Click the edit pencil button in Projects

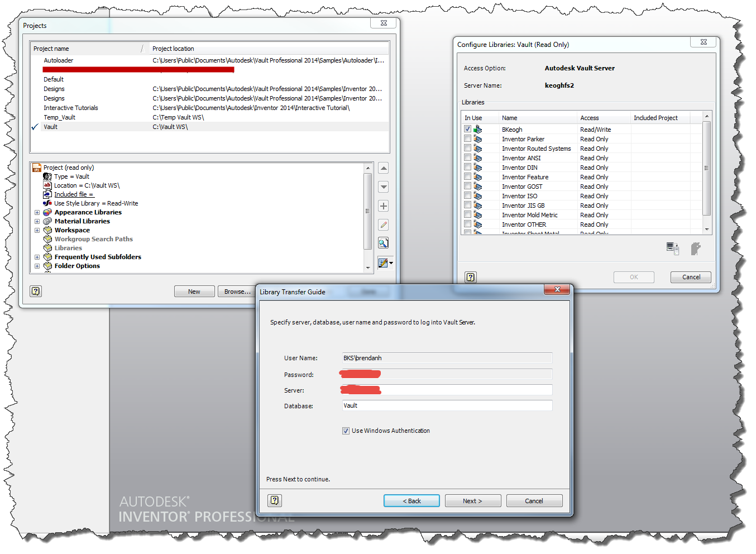(x=384, y=225)
